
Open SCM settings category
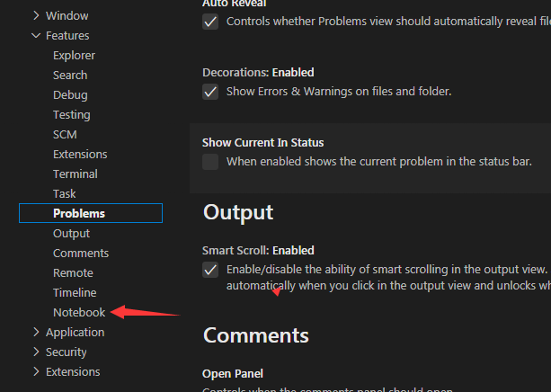[x=65, y=135]
